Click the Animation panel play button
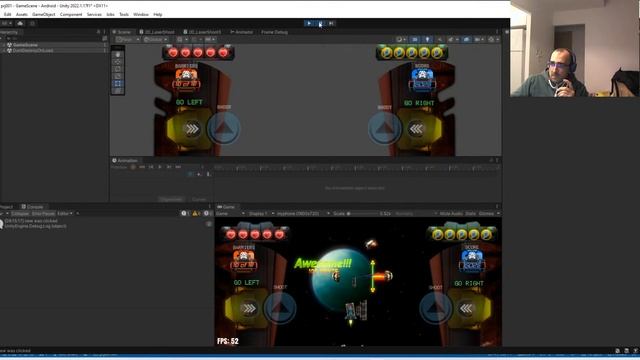This screenshot has height=360, width=640. (x=160, y=167)
